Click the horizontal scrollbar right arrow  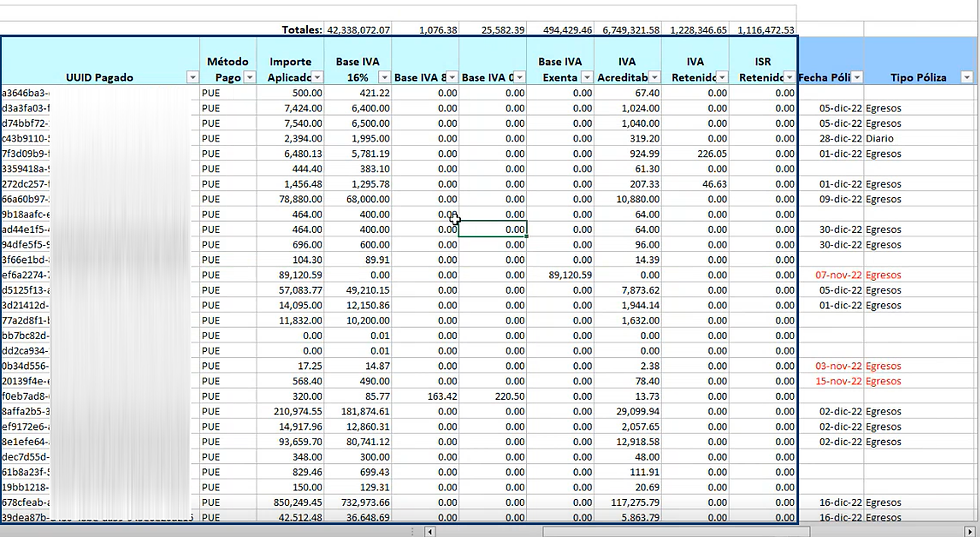[969, 532]
